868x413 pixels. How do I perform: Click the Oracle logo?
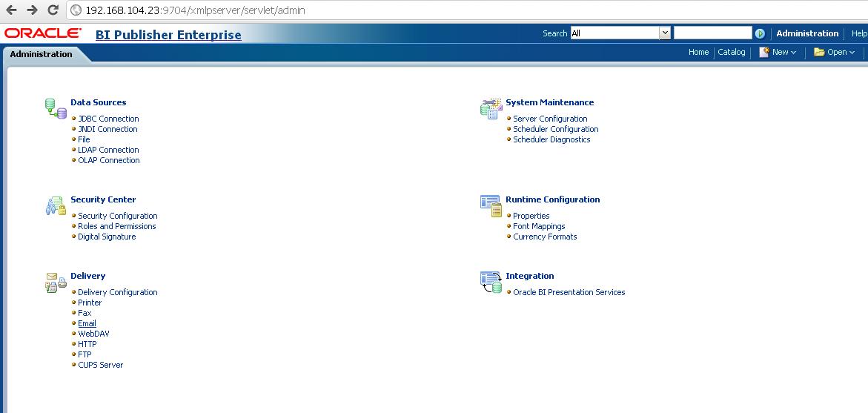point(43,33)
